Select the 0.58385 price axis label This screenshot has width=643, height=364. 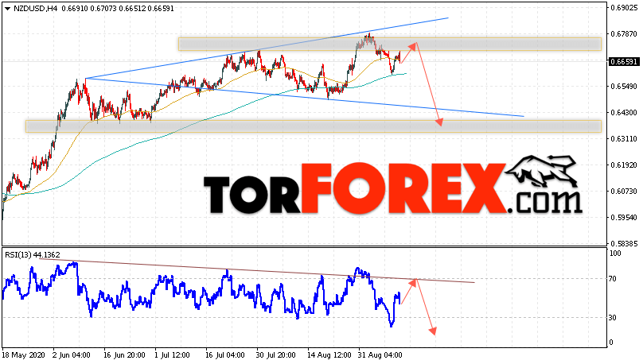[624, 244]
